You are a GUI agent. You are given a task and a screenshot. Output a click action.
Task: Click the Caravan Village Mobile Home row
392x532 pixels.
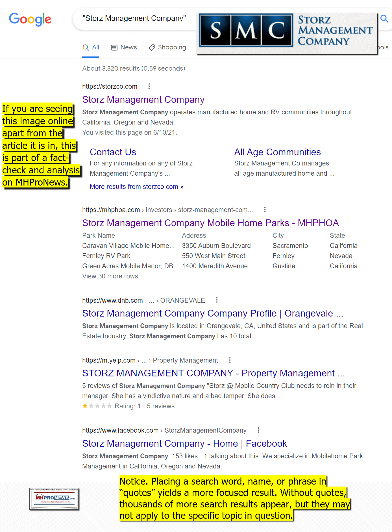(x=220, y=246)
